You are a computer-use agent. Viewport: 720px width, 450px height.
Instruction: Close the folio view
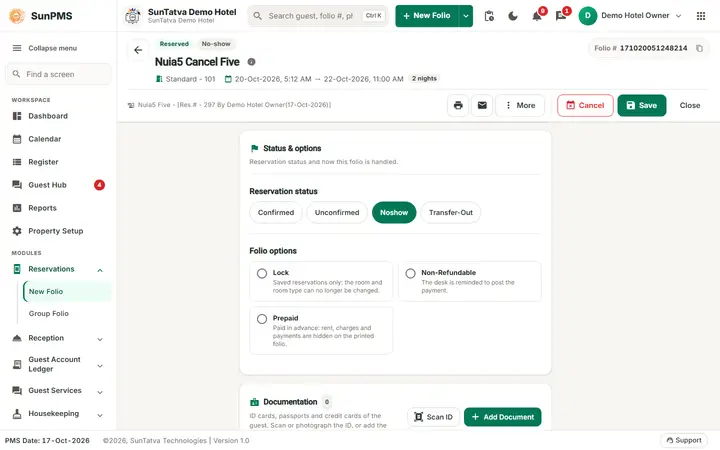[x=690, y=105]
